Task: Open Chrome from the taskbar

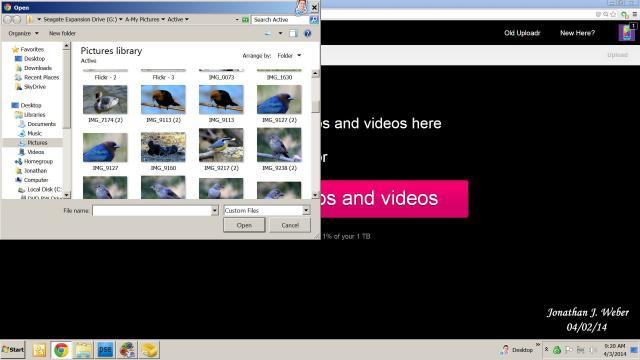Action: (61, 350)
